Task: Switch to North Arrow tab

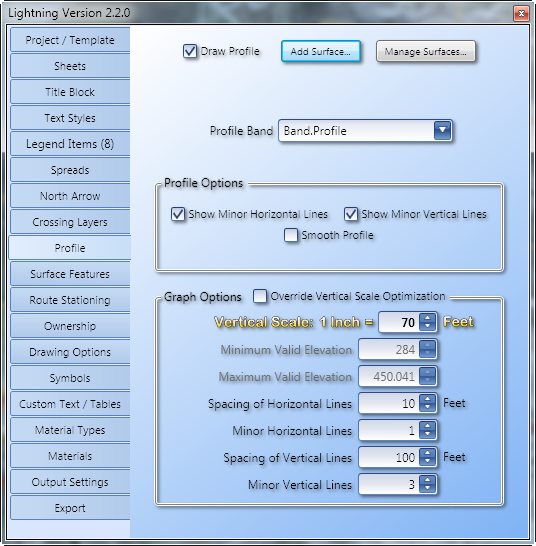Action: [70, 196]
